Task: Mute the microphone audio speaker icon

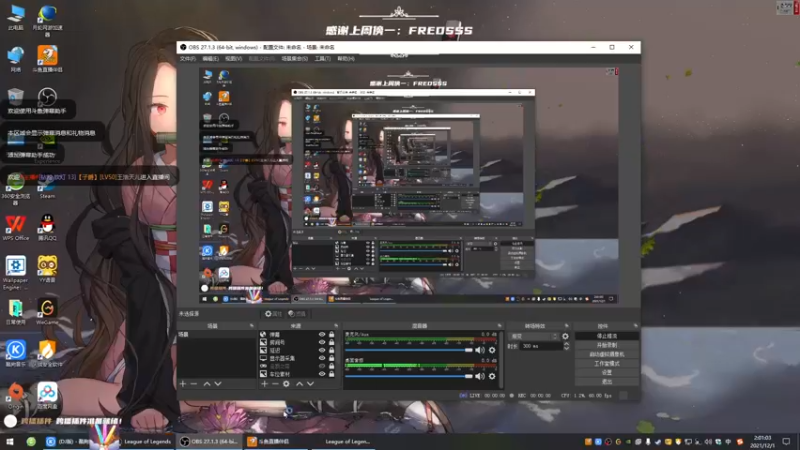Action: click(480, 350)
